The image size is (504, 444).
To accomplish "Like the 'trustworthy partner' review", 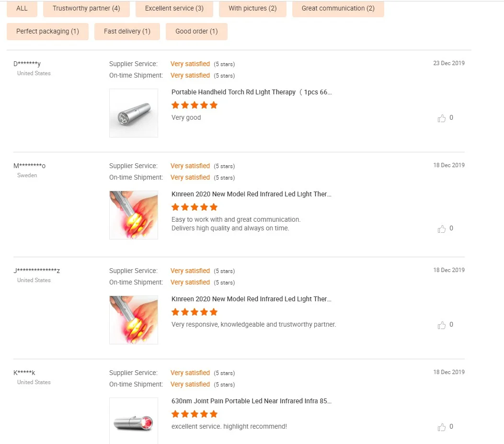I will click(442, 325).
